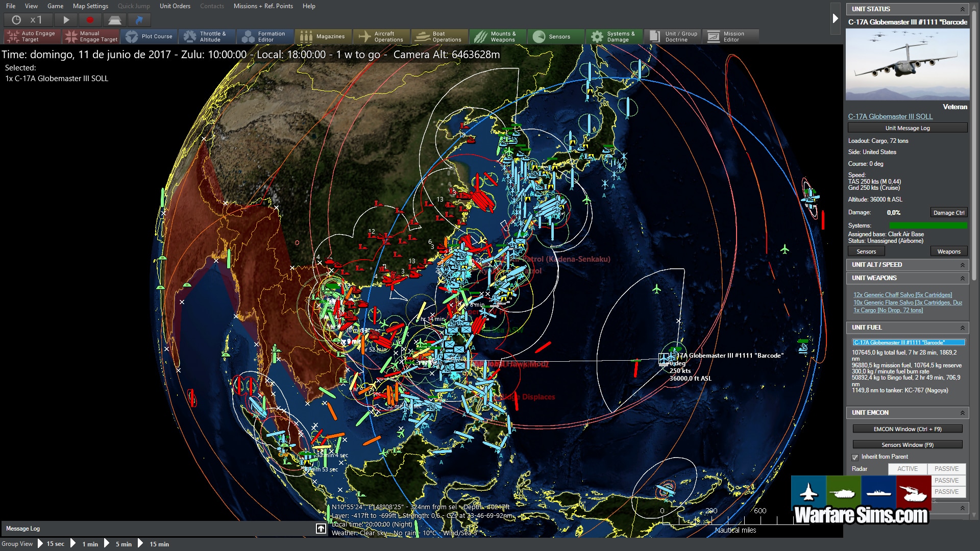Open the View menu
The height and width of the screenshot is (551, 980).
(31, 6)
